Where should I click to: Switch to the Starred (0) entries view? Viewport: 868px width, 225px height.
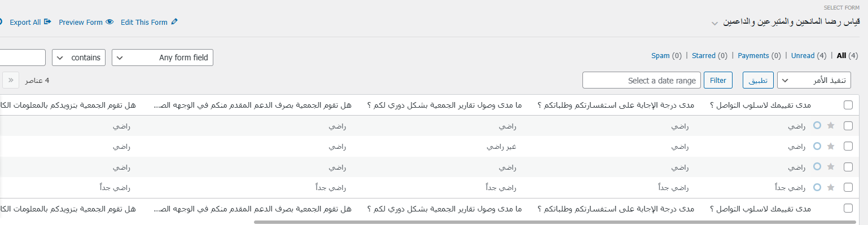(x=710, y=56)
